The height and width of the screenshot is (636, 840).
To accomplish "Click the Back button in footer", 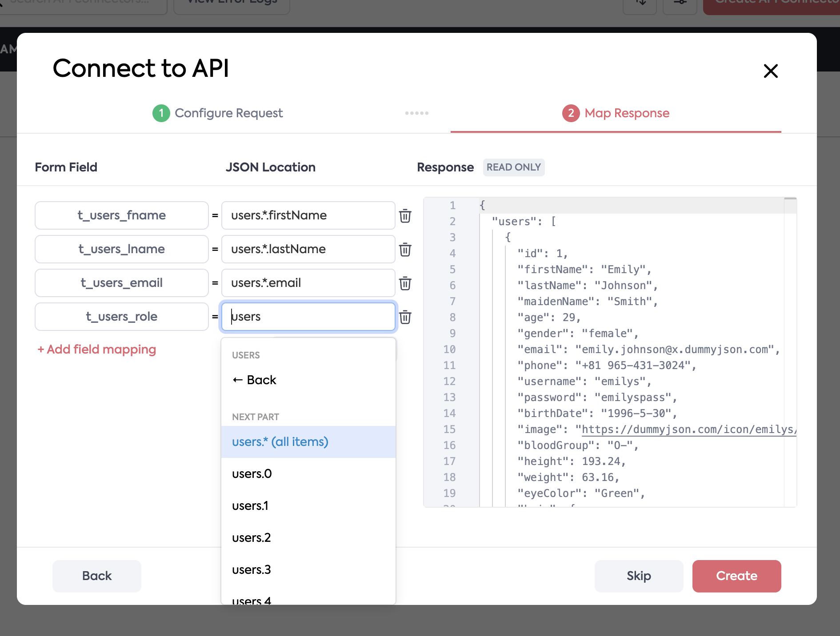I will 97,576.
